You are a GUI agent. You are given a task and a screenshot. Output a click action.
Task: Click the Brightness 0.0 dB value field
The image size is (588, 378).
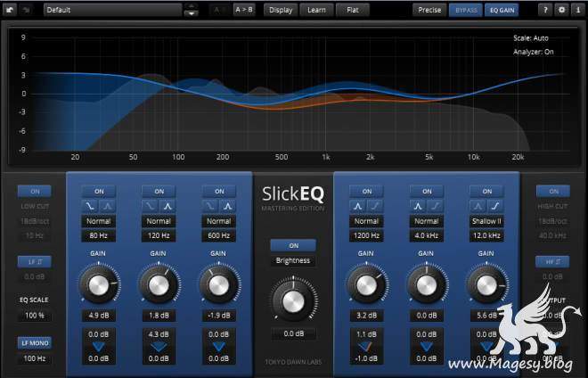click(x=293, y=333)
